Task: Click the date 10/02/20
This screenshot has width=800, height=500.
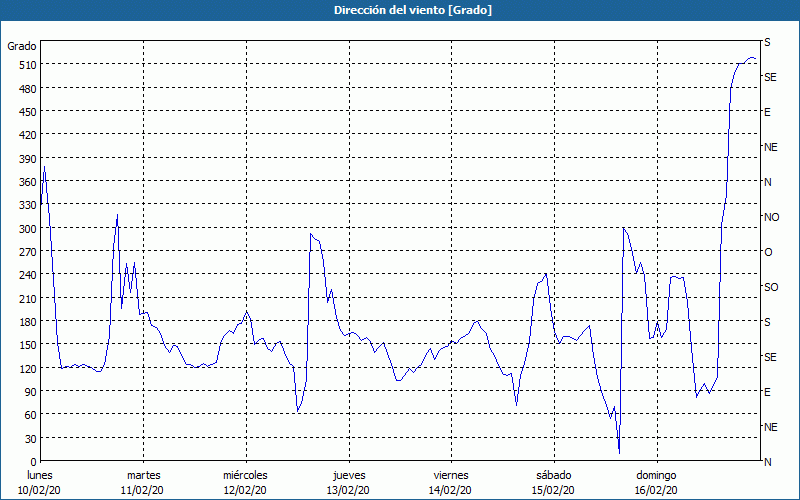Action: 39,490
